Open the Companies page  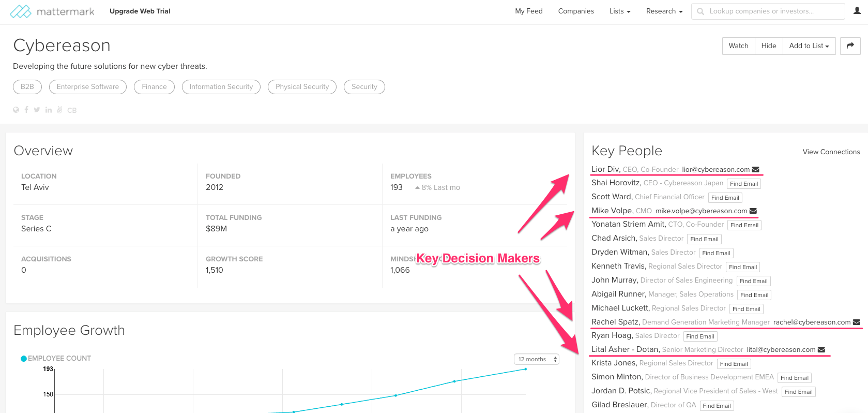(576, 11)
